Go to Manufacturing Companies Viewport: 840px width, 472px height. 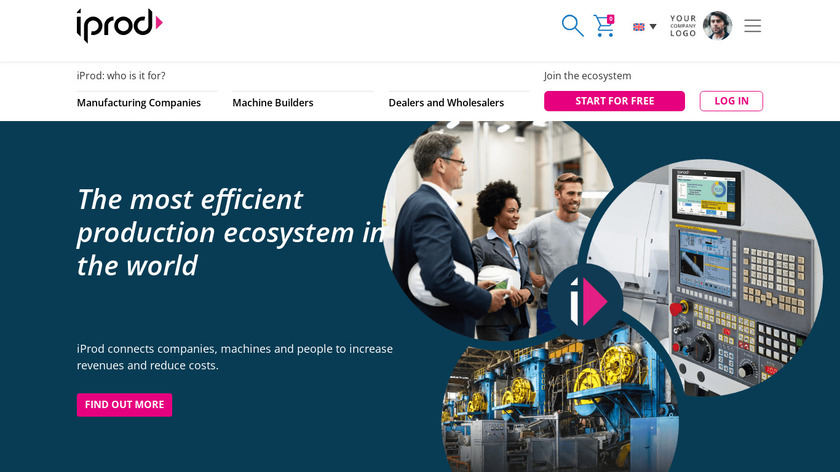point(139,102)
